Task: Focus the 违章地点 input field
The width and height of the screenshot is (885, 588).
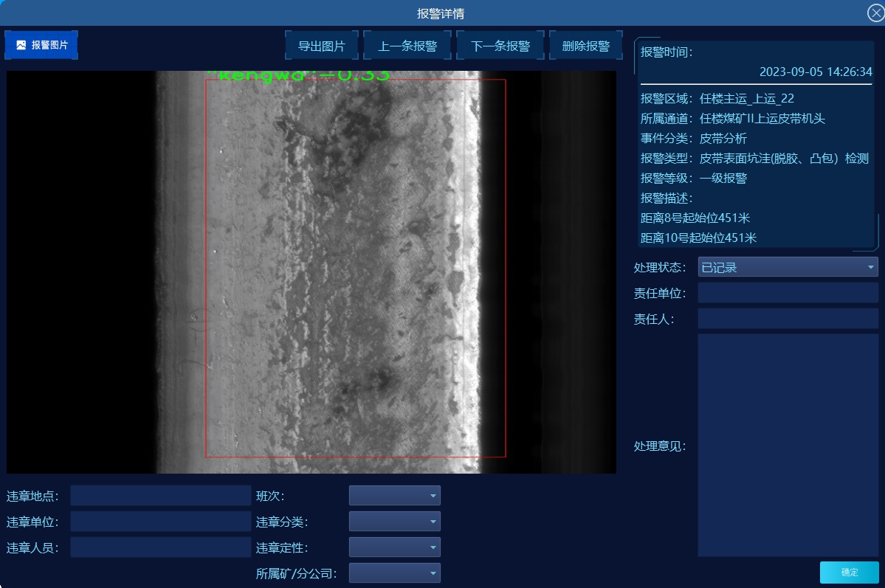Action: pos(161,496)
